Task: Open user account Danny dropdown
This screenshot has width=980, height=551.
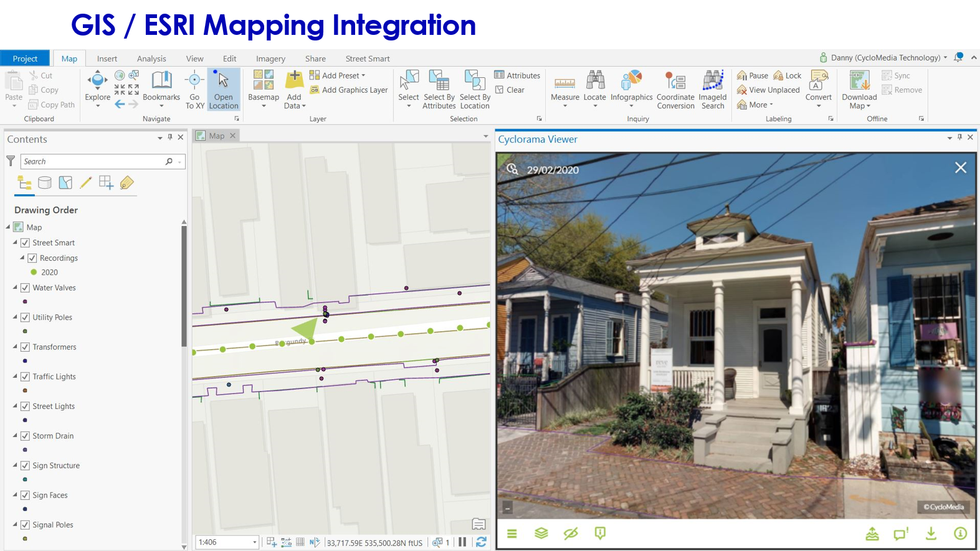Action: (883, 57)
